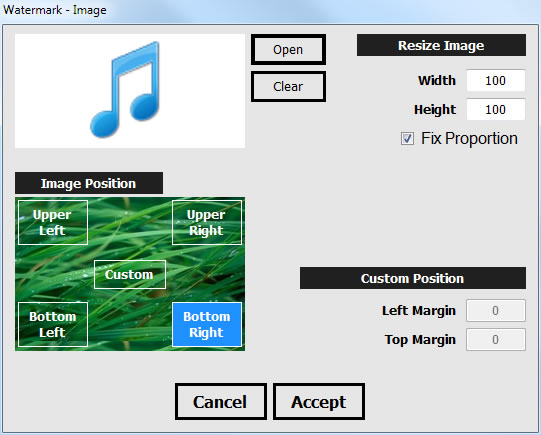Focus the Width input field

click(495, 80)
